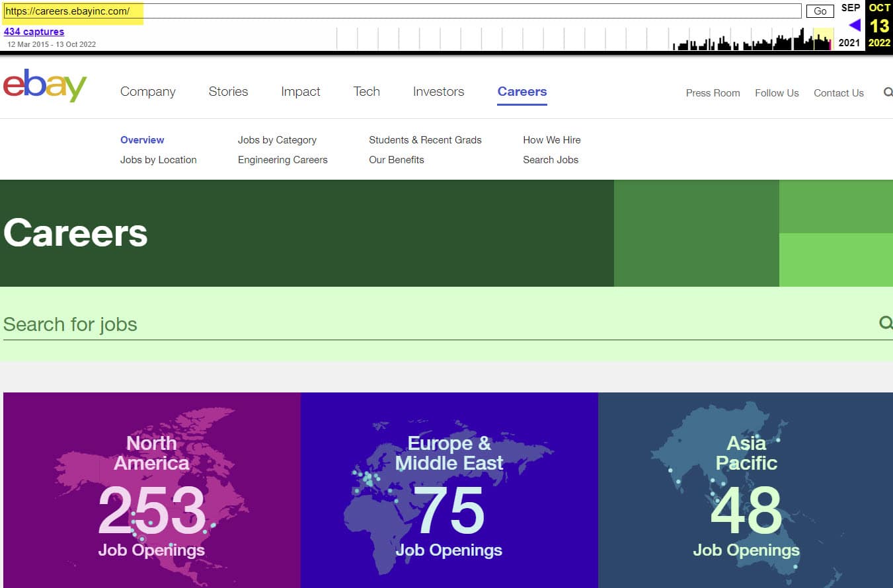
Task: Select the 2021 year in the Wayback header
Action: pos(849,43)
